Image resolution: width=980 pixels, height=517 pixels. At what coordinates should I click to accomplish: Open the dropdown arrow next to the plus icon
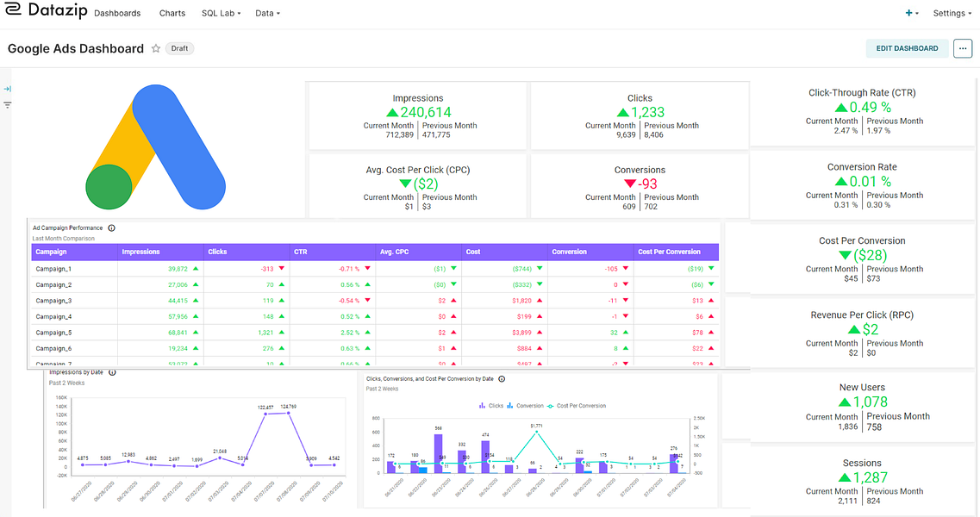[x=915, y=12]
